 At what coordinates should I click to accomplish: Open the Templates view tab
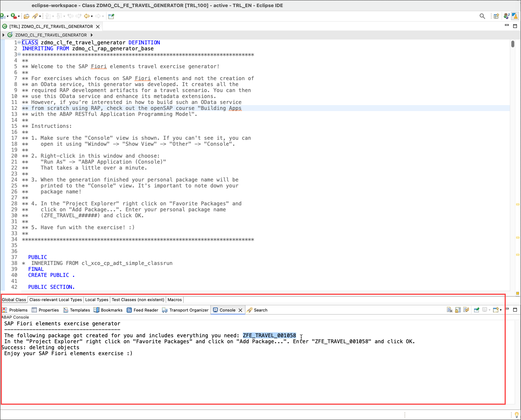click(x=77, y=310)
